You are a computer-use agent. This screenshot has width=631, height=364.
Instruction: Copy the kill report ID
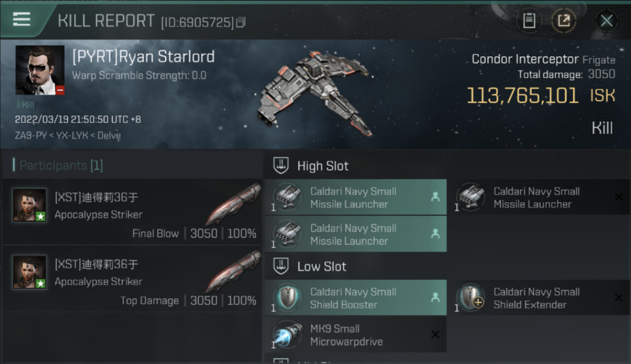(x=241, y=22)
